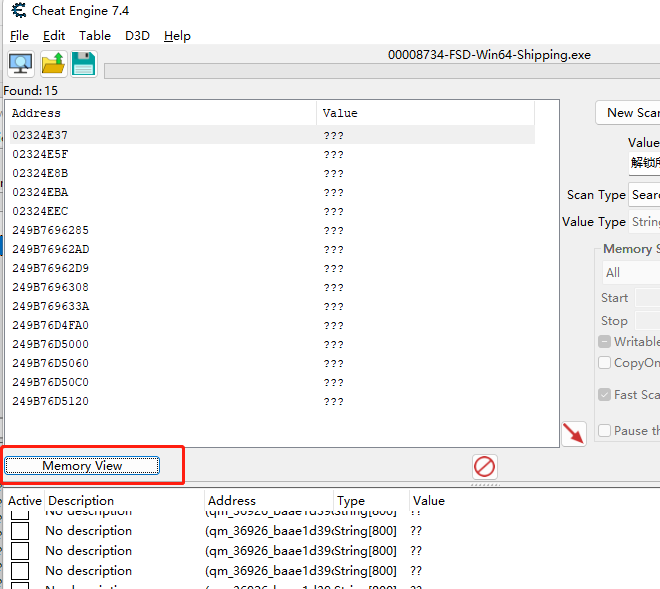Open the memory region All dropdown
The height and width of the screenshot is (589, 660).
(631, 273)
